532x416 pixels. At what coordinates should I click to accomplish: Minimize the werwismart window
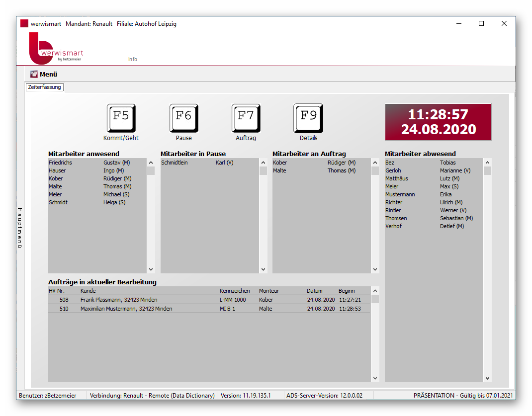pyautogui.click(x=459, y=23)
